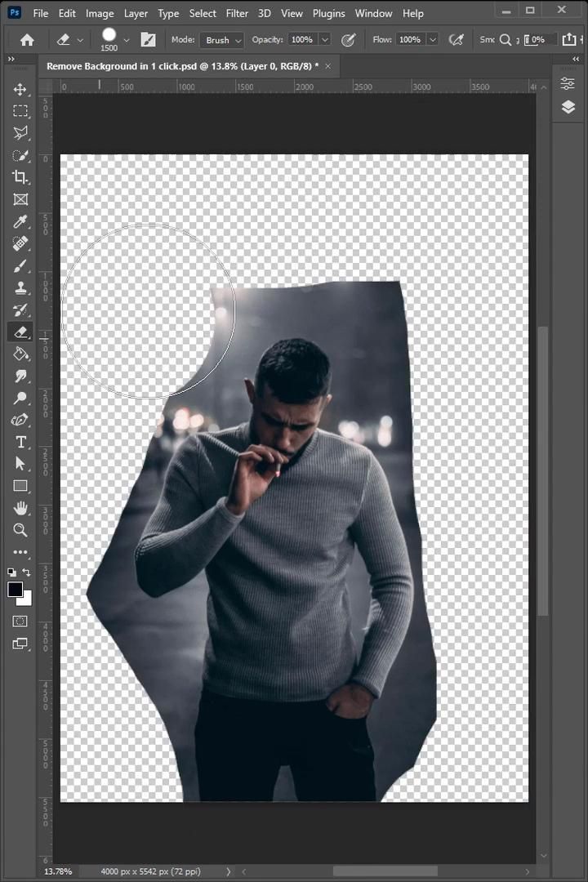Select the Pen tool
588x882 pixels.
point(20,421)
